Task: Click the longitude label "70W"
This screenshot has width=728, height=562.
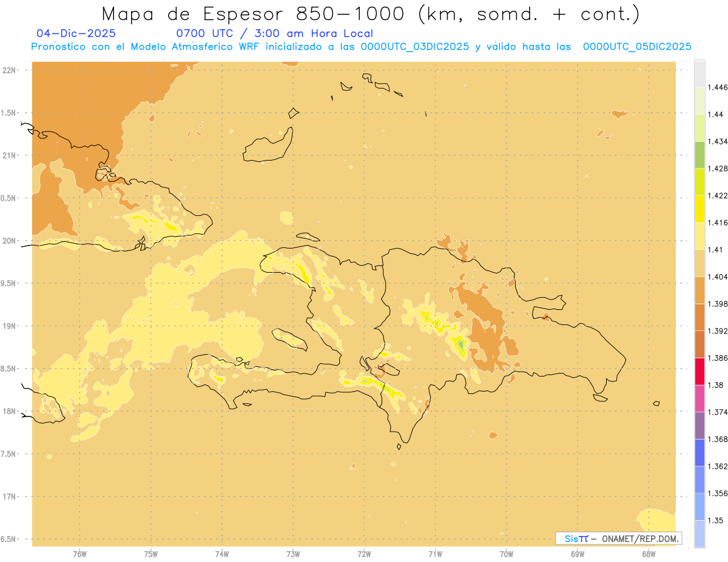Action: (x=507, y=554)
